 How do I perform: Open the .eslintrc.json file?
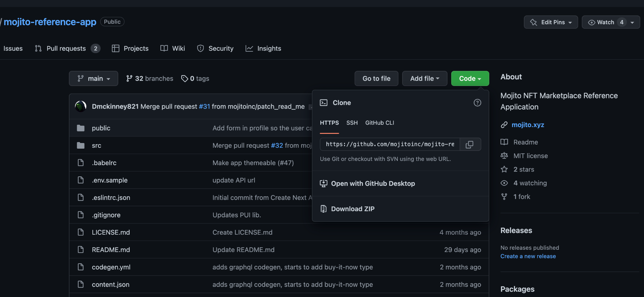tap(111, 197)
